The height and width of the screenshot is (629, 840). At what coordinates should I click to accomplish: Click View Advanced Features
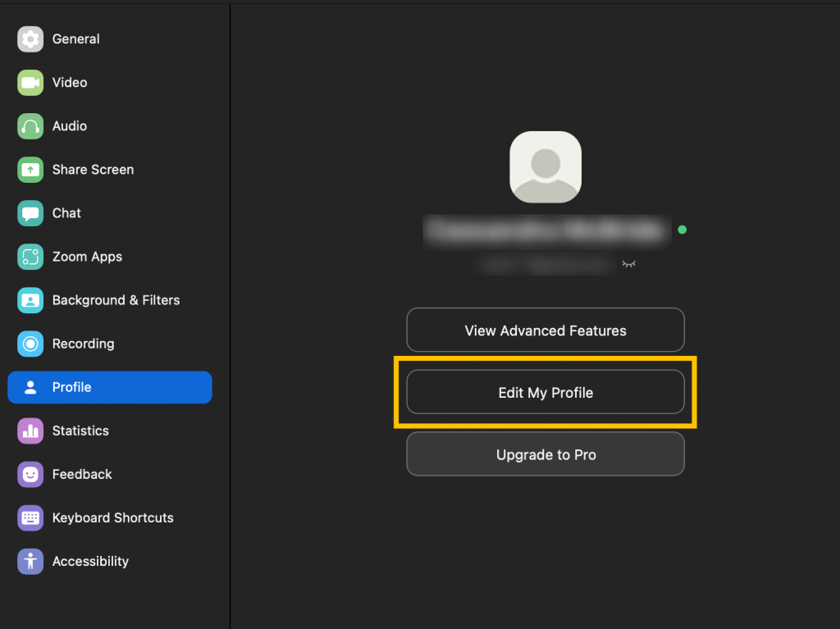coord(545,330)
